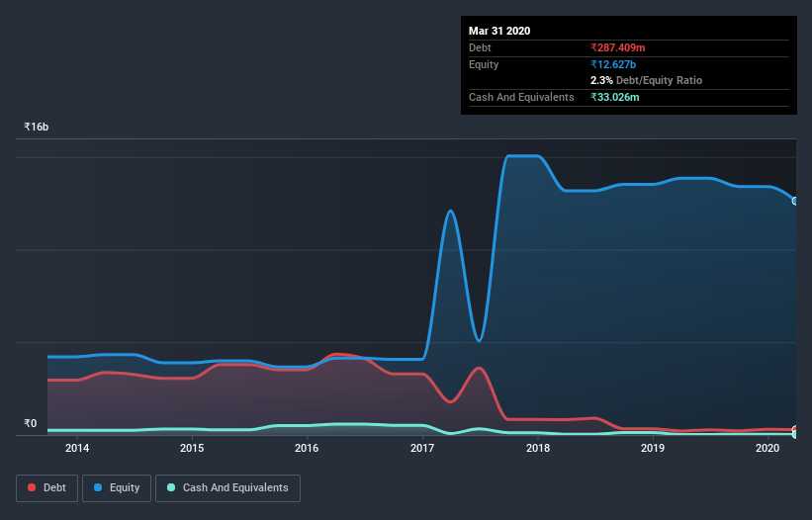The image size is (812, 520).
Task: Click the 2016 x-axis label
Action: [x=307, y=448]
